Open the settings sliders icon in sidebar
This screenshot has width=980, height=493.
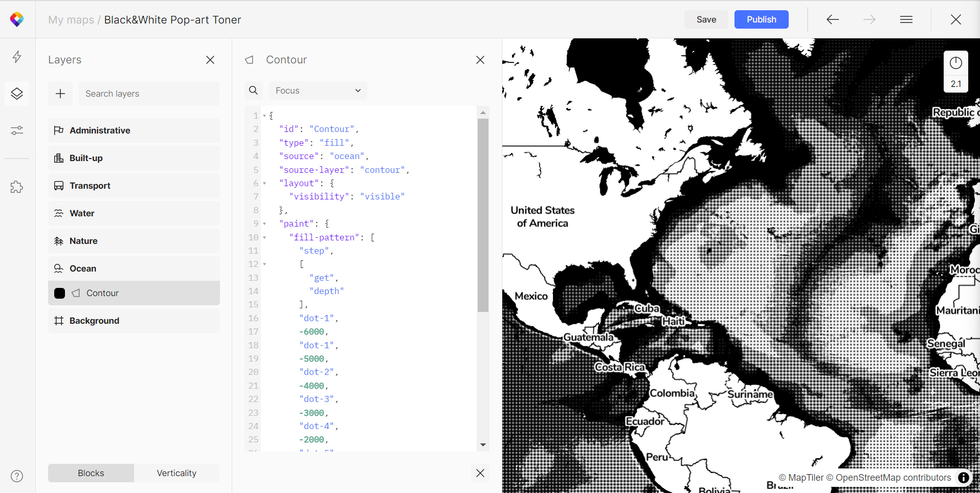coord(17,130)
